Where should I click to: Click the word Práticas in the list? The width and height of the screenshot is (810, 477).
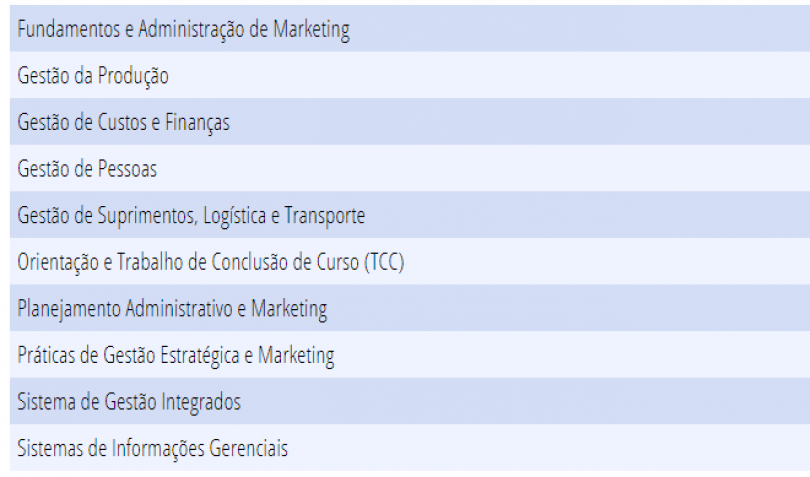tap(46, 355)
